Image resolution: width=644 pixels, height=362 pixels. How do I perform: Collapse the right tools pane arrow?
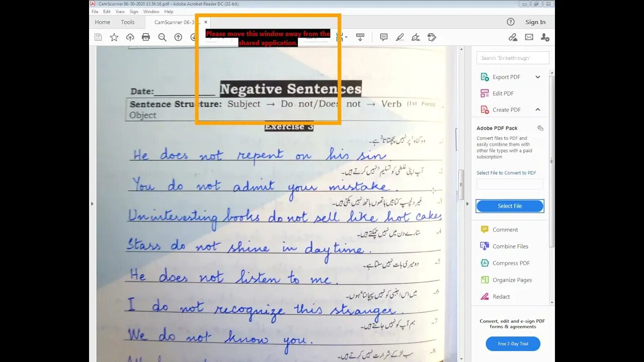coord(467,204)
